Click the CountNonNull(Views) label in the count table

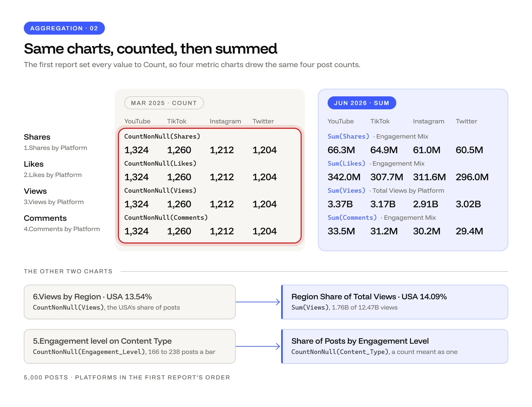coord(160,191)
